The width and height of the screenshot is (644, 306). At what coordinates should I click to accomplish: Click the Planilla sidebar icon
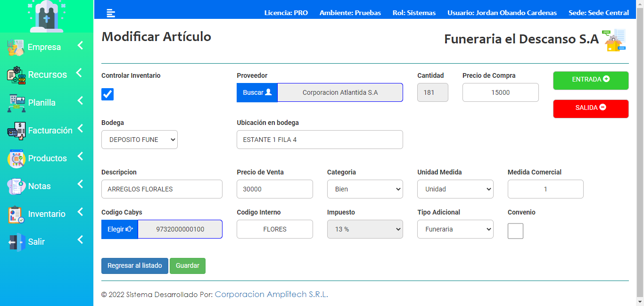16,103
